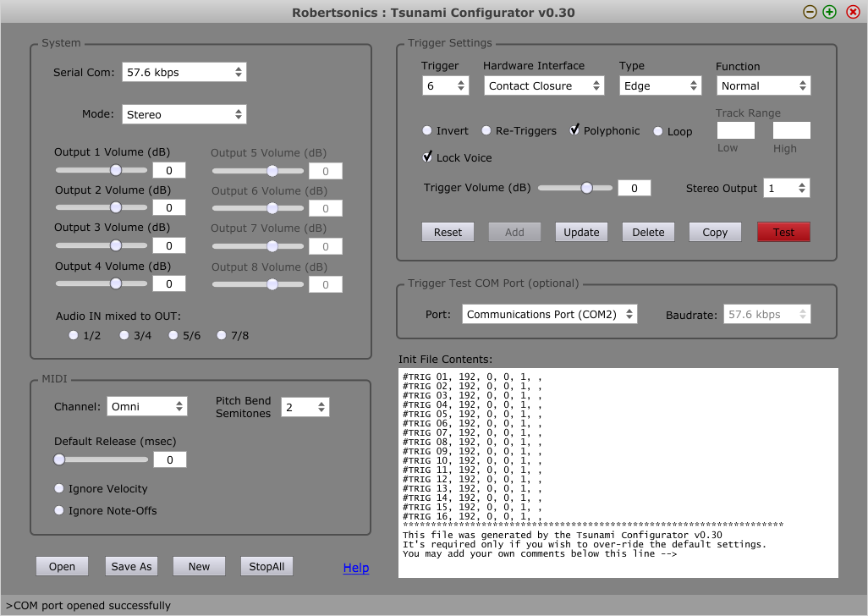Click the New button
Viewport: 868px width, 616px height.
coord(199,566)
